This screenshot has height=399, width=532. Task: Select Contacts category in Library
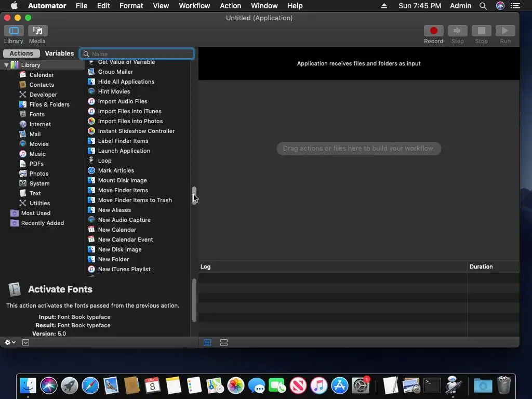tap(42, 85)
